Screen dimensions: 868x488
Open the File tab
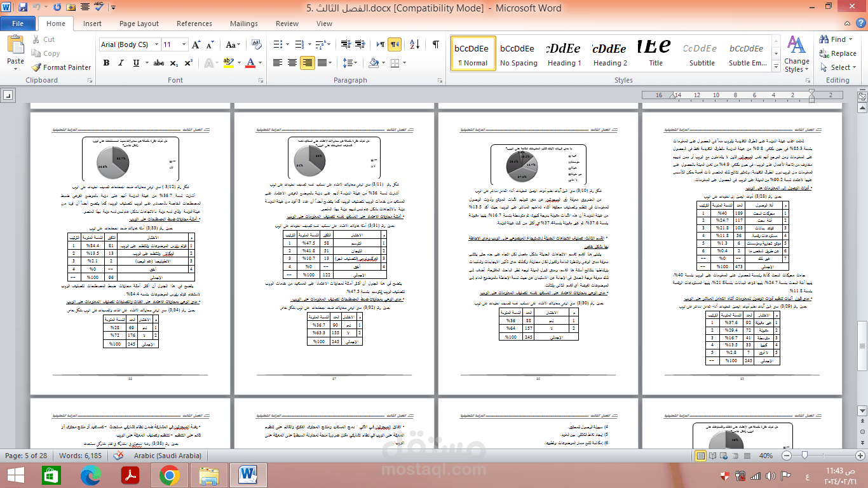click(18, 24)
